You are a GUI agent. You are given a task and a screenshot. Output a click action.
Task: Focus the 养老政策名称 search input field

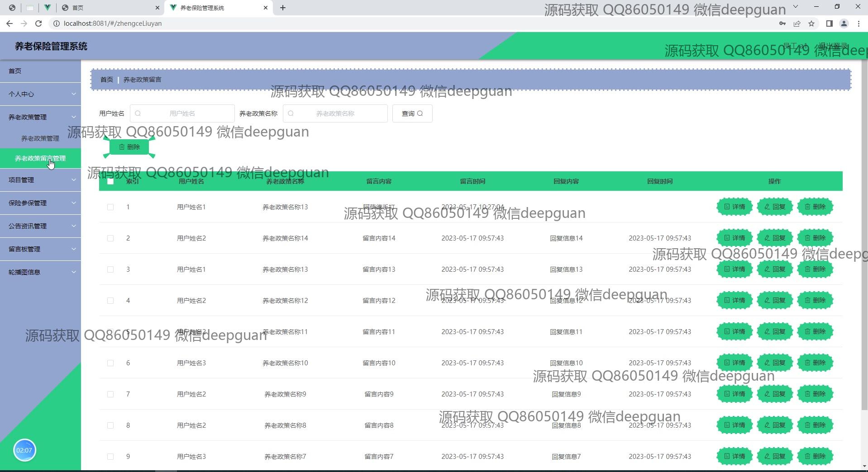335,113
